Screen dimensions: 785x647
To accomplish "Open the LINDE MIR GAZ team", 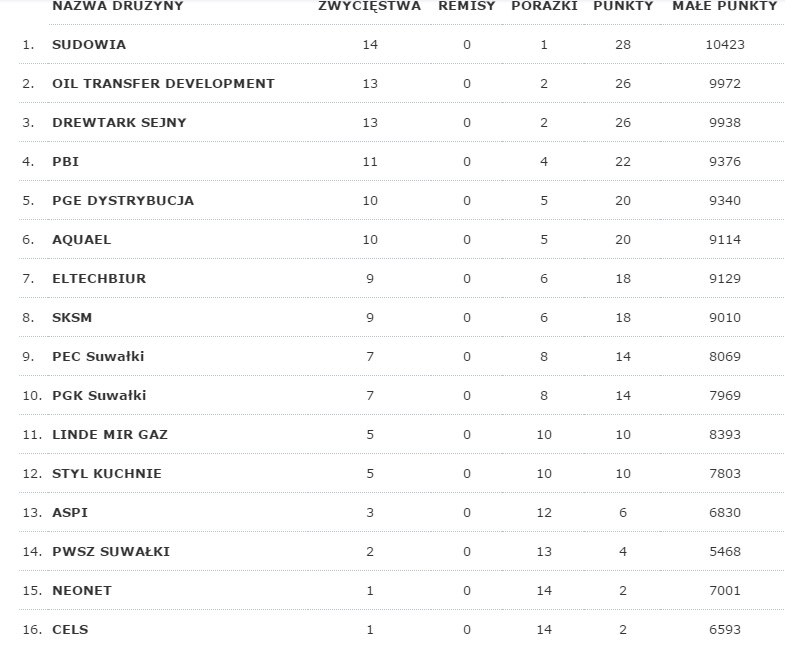I will (x=110, y=435).
